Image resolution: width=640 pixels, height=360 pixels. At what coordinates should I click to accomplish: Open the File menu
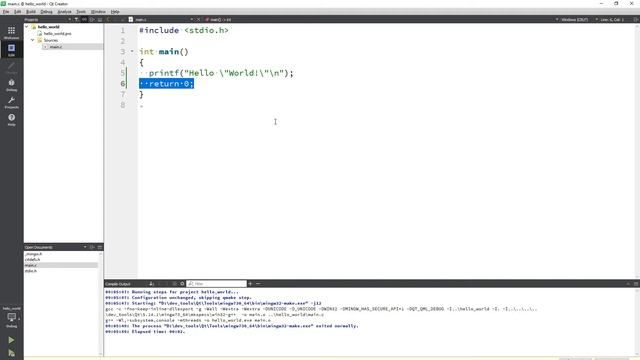coord(6,12)
